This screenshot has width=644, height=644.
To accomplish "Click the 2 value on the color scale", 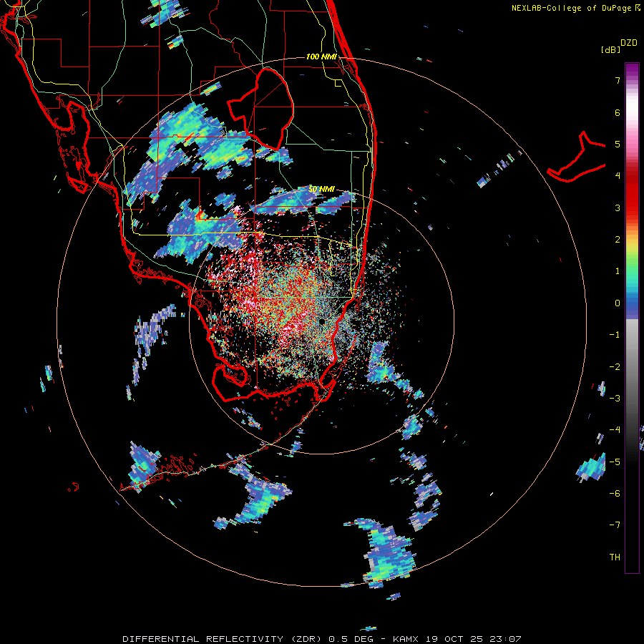I will click(618, 240).
